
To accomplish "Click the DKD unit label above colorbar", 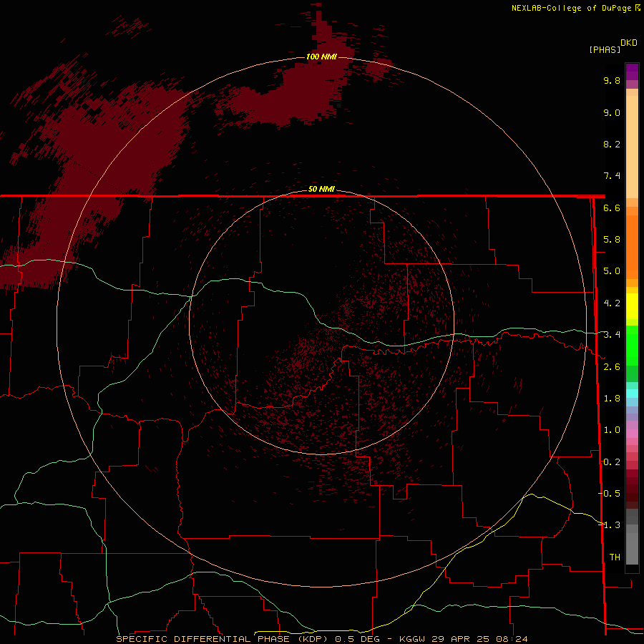I will [628, 43].
